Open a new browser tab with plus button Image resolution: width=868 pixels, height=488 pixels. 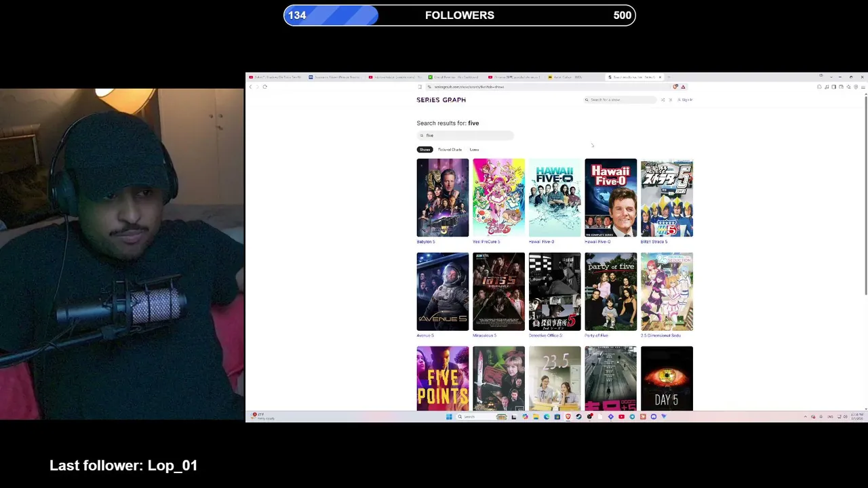[x=669, y=77]
